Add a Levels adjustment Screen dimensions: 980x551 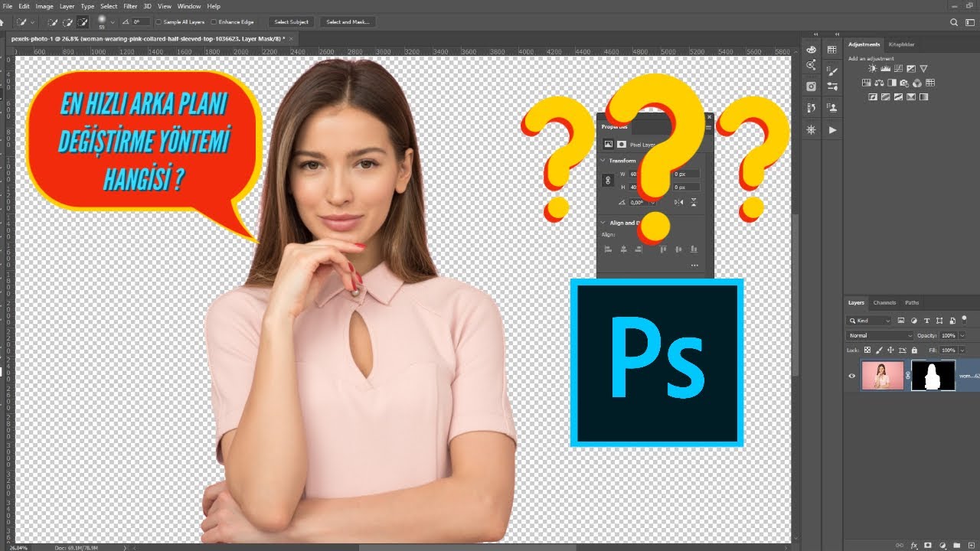click(x=886, y=69)
